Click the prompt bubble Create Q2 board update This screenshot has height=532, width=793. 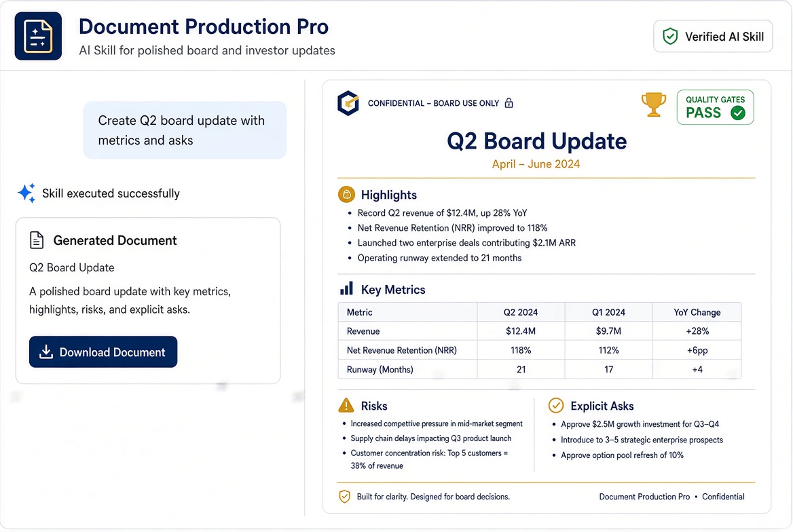coord(185,130)
